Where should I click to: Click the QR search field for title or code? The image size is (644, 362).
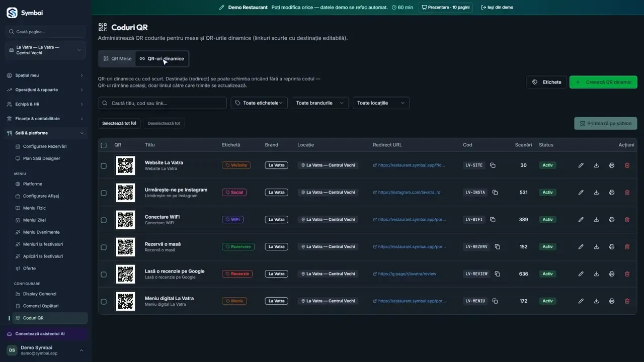[162, 103]
